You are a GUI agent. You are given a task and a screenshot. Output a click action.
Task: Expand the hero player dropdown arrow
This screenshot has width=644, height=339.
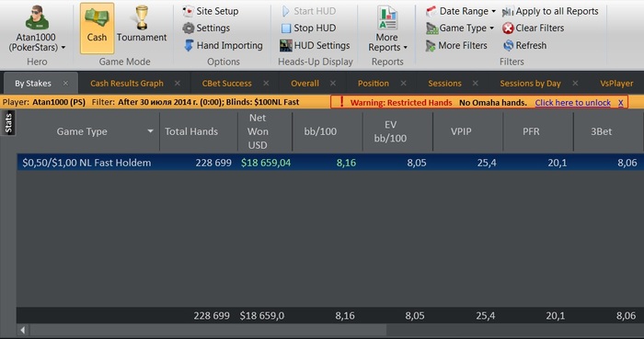[63, 48]
